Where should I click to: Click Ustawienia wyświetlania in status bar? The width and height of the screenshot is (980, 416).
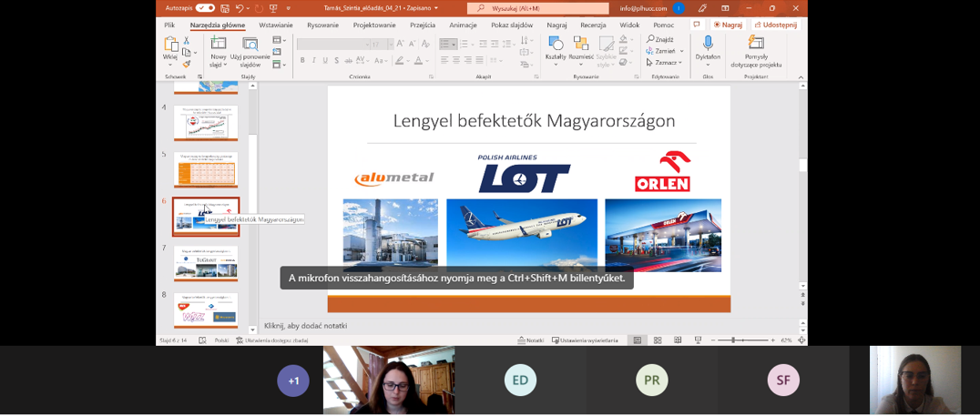click(585, 340)
